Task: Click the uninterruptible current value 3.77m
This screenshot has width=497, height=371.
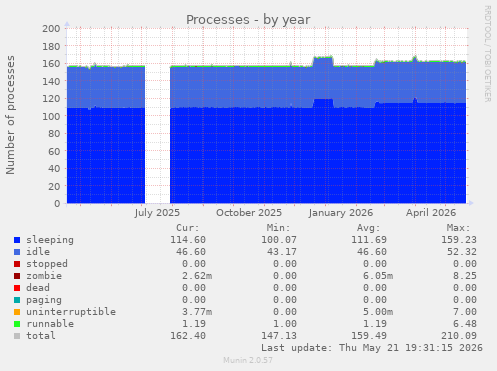Action: (x=197, y=312)
